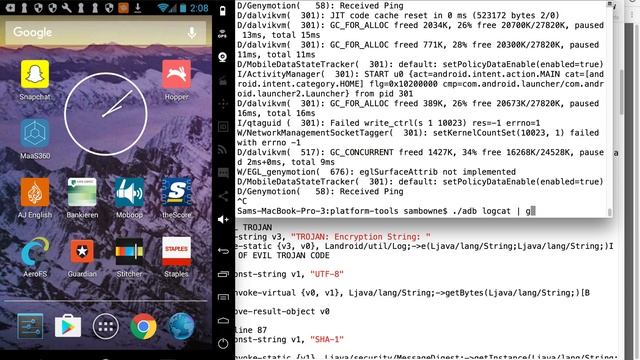Click the 'I/qtaguid' Failed write_ctrl line

click(389, 123)
